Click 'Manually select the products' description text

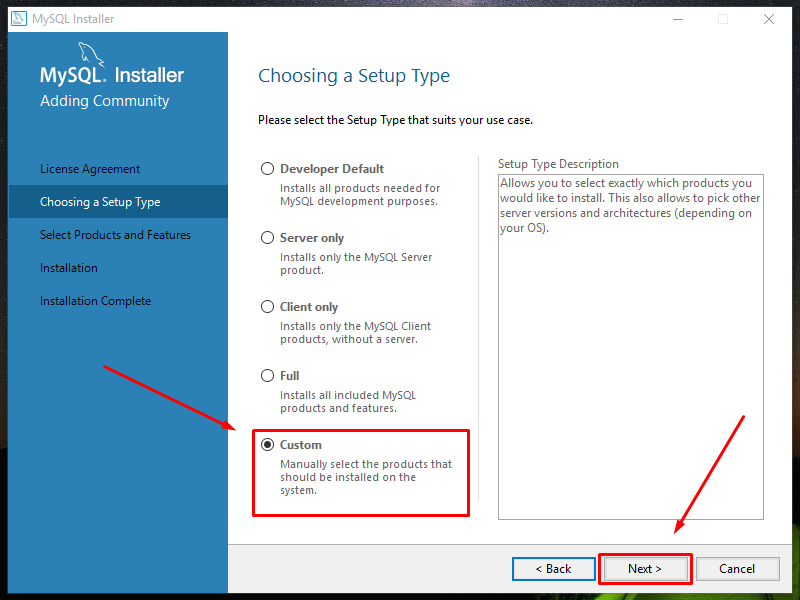(x=366, y=477)
